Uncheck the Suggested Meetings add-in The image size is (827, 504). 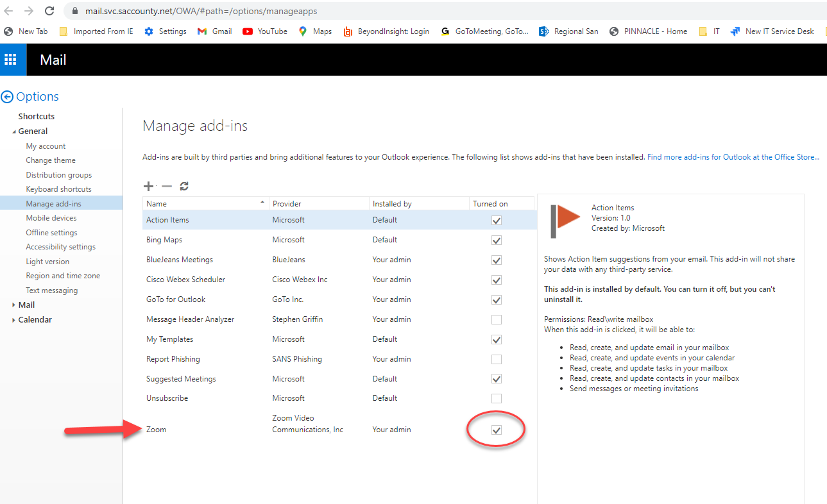click(496, 379)
